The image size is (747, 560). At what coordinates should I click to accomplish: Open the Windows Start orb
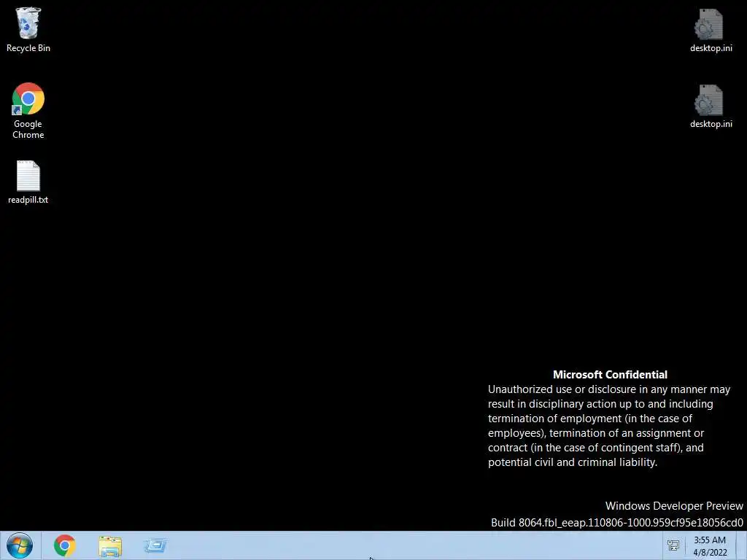coord(20,545)
